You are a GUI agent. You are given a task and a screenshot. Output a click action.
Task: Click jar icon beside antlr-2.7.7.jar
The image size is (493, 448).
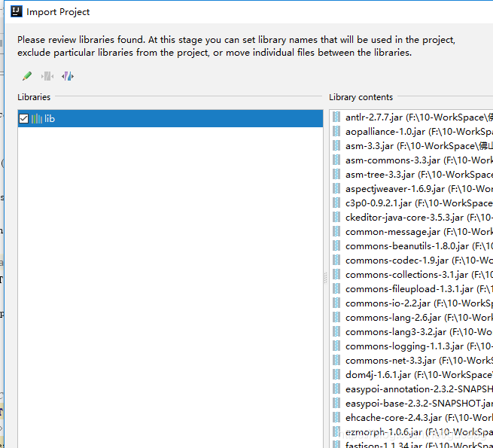pos(336,117)
